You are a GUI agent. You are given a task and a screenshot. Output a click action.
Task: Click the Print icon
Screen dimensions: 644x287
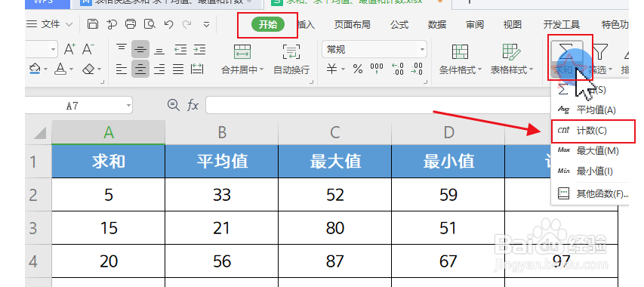(131, 24)
